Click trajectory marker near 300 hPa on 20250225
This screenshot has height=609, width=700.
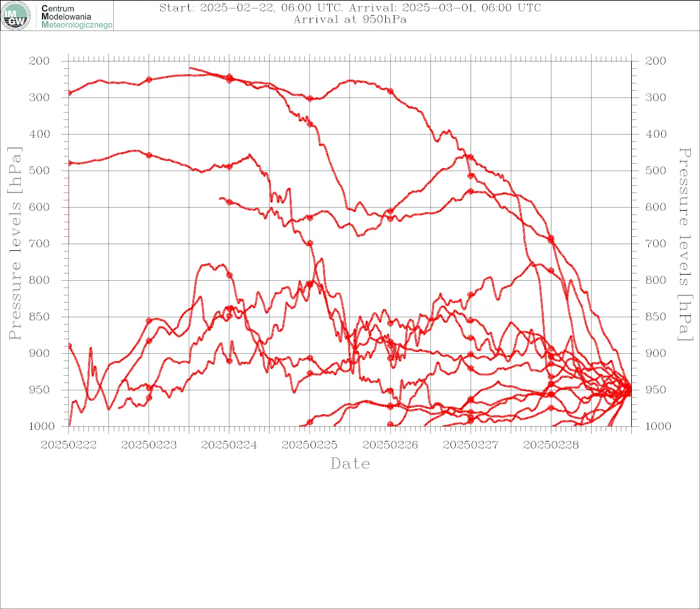tap(310, 98)
